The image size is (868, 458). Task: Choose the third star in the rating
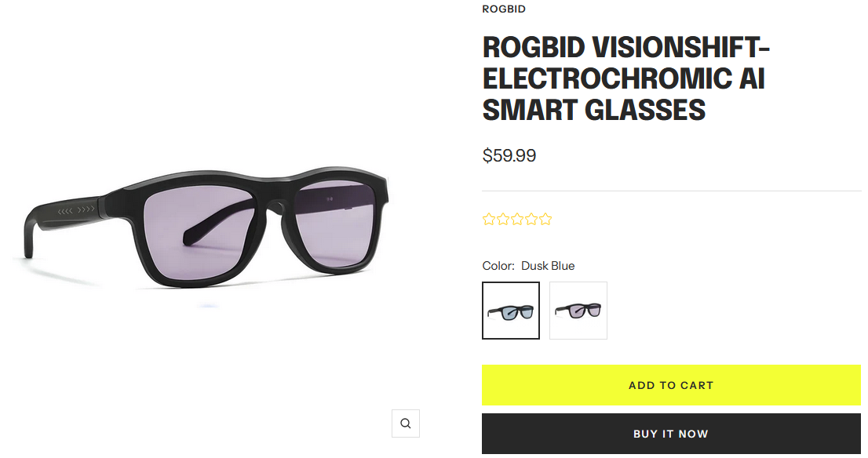[x=517, y=220]
